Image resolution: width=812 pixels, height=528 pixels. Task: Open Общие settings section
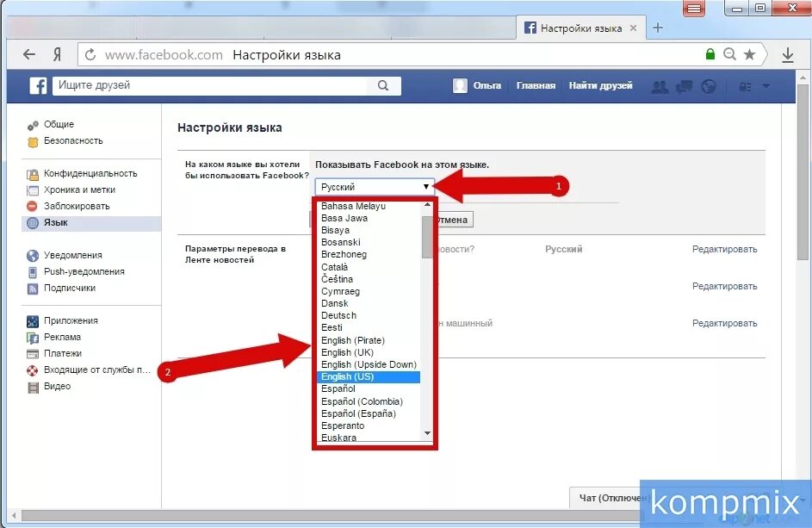pos(59,124)
